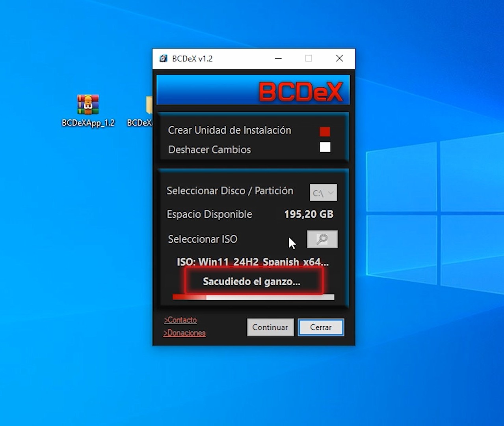Click the 195,20 GB available space value

click(x=309, y=214)
